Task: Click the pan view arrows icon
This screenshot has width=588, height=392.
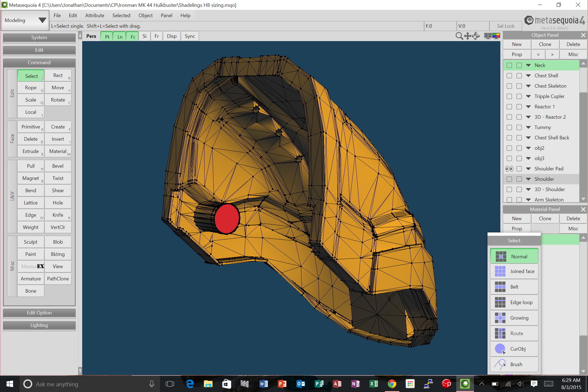Action: point(468,36)
